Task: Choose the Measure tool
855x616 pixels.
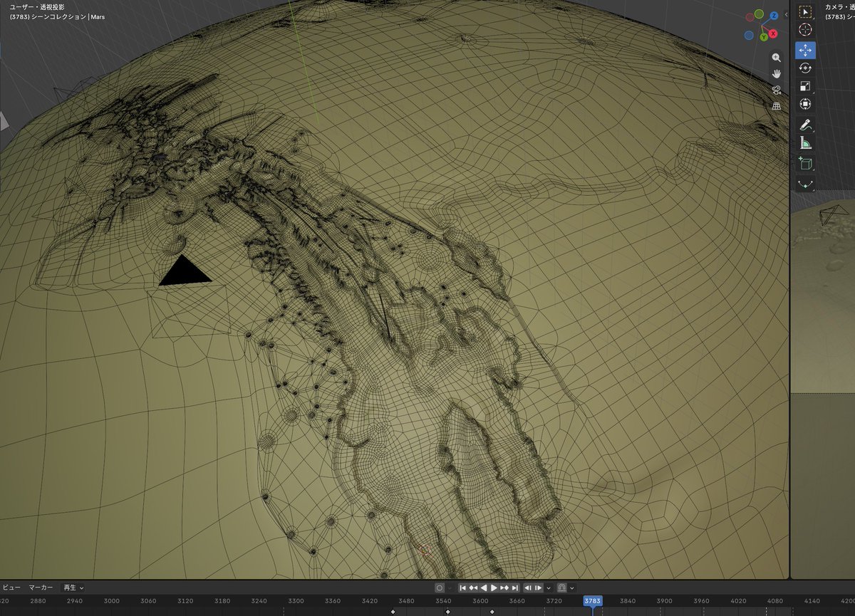Action: coord(806,142)
